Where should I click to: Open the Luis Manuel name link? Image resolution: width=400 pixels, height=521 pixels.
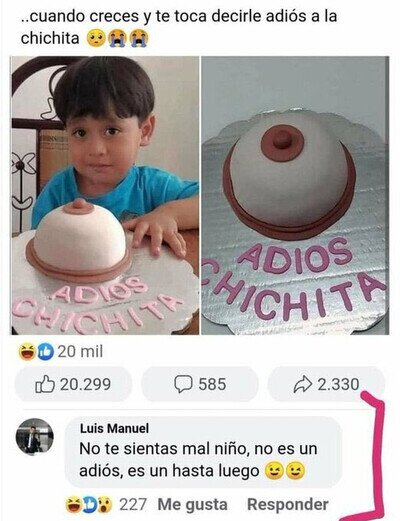[x=114, y=428]
